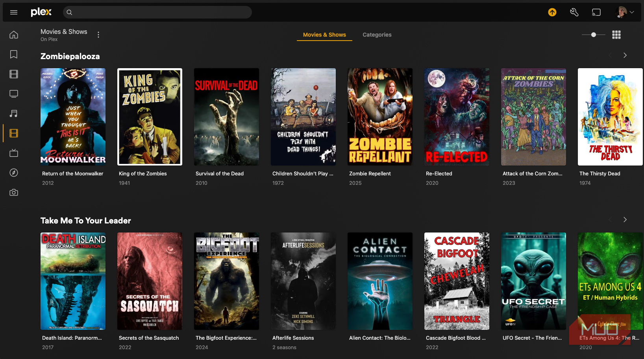The width and height of the screenshot is (644, 359).
Task: Focus the Plex search field
Action: click(x=157, y=12)
